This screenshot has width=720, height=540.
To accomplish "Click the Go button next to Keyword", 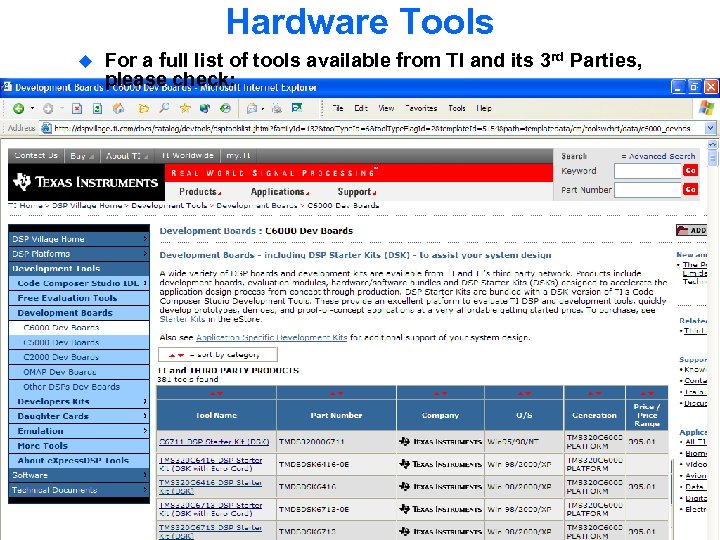I will (690, 170).
